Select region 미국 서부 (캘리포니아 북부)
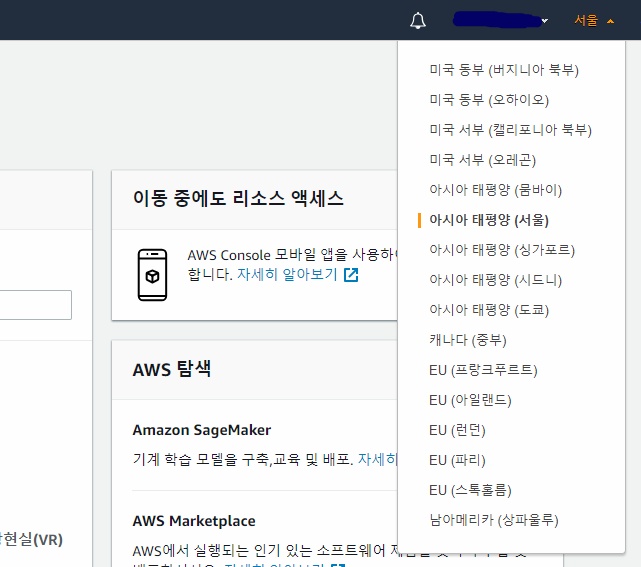The width and height of the screenshot is (641, 567). point(511,130)
